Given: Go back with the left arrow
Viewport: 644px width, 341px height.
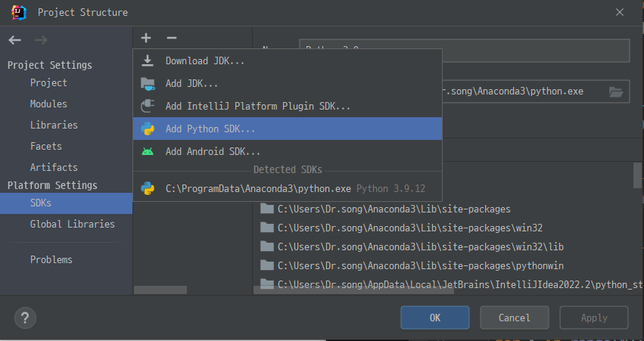Looking at the screenshot, I should [x=15, y=40].
